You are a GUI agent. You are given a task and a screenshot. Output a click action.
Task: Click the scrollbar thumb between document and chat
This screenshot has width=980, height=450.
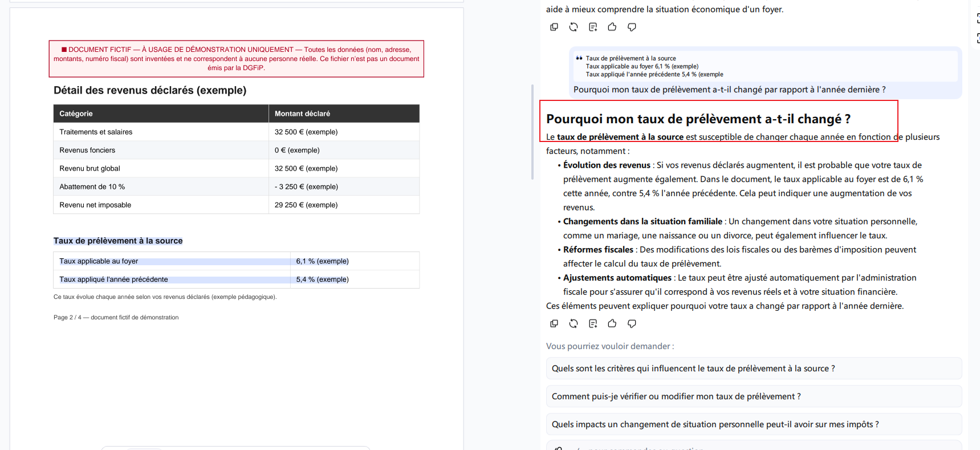pos(532,132)
